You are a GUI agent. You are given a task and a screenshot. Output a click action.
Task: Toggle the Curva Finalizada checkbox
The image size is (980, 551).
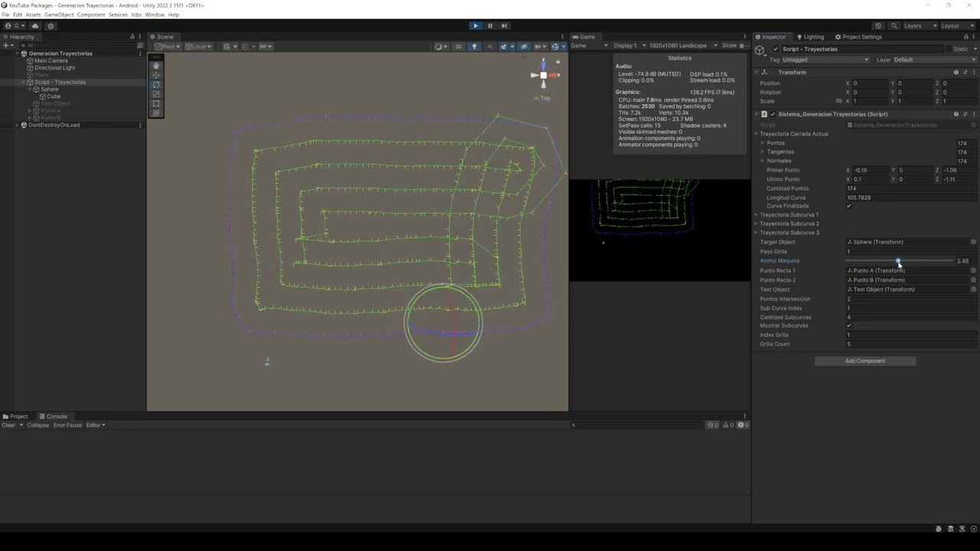point(848,206)
